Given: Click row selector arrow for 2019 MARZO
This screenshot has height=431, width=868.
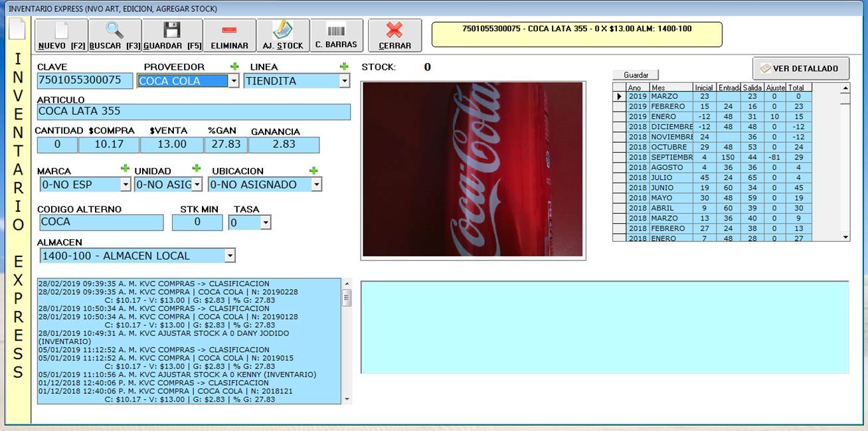Looking at the screenshot, I should point(619,96).
